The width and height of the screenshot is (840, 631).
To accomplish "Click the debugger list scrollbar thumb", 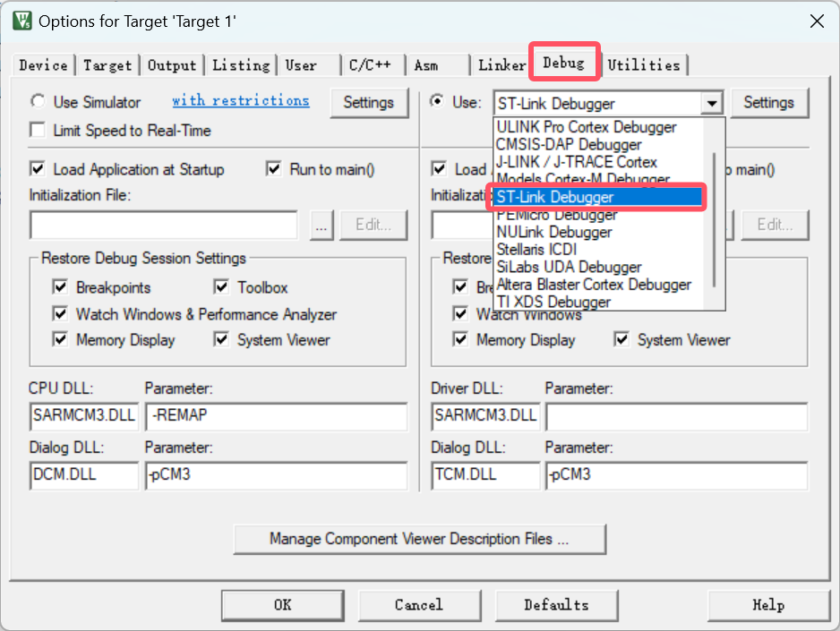I will click(x=714, y=219).
